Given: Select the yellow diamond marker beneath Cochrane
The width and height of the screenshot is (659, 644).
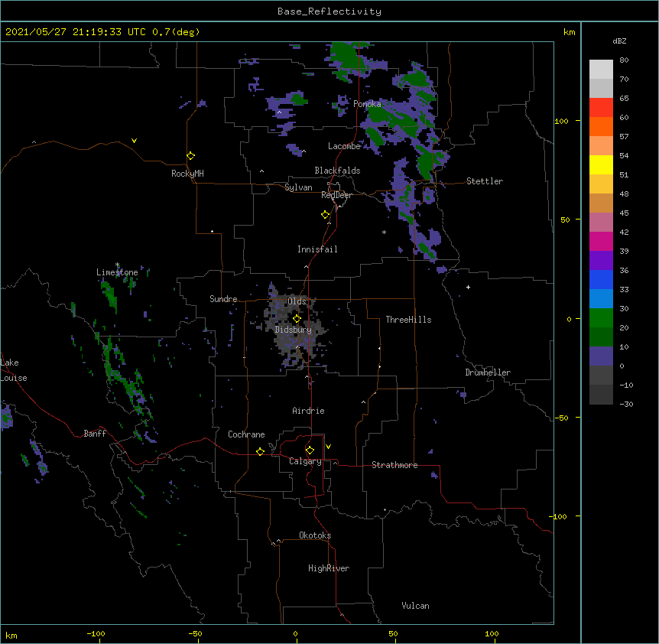Looking at the screenshot, I should click(x=260, y=451).
